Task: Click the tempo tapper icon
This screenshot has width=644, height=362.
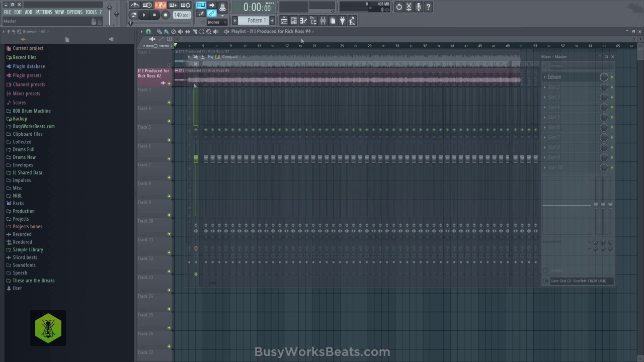Action: [x=352, y=21]
